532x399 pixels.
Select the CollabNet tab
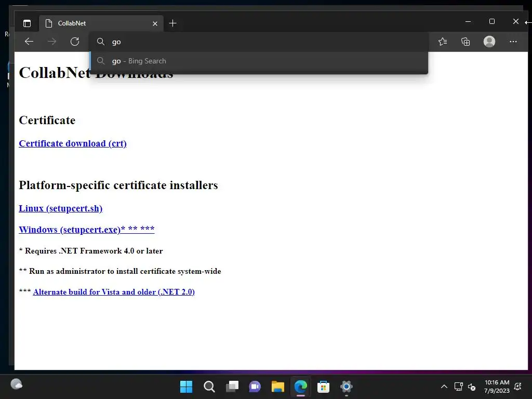(101, 23)
